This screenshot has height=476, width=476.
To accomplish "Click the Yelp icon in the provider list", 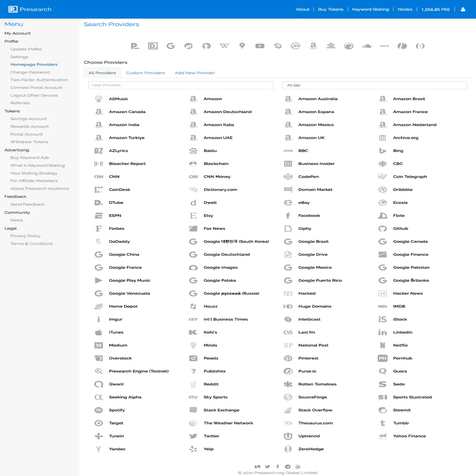I will tap(193, 449).
